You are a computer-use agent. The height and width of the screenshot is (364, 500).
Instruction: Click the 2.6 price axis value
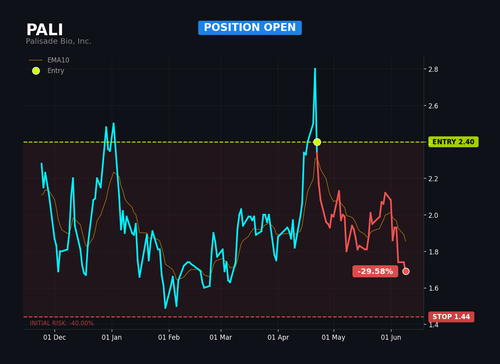tap(433, 106)
